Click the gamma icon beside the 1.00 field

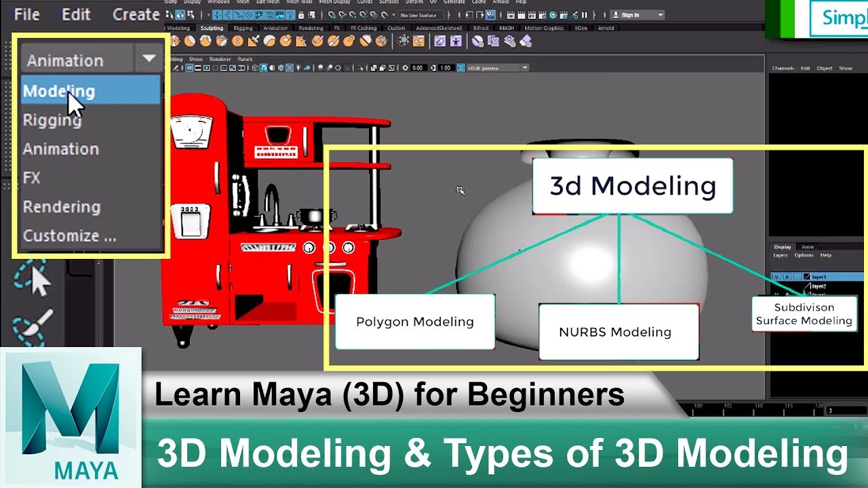point(433,68)
